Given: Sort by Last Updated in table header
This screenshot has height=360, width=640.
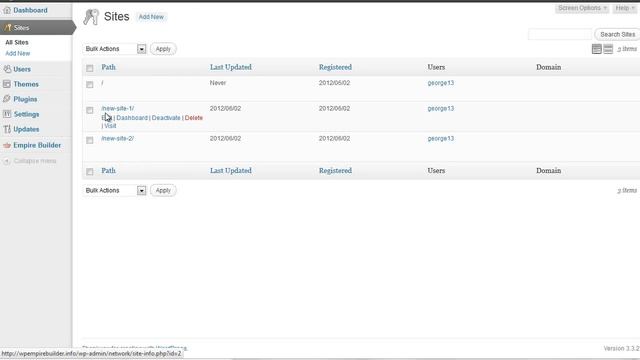Looking at the screenshot, I should 231,67.
